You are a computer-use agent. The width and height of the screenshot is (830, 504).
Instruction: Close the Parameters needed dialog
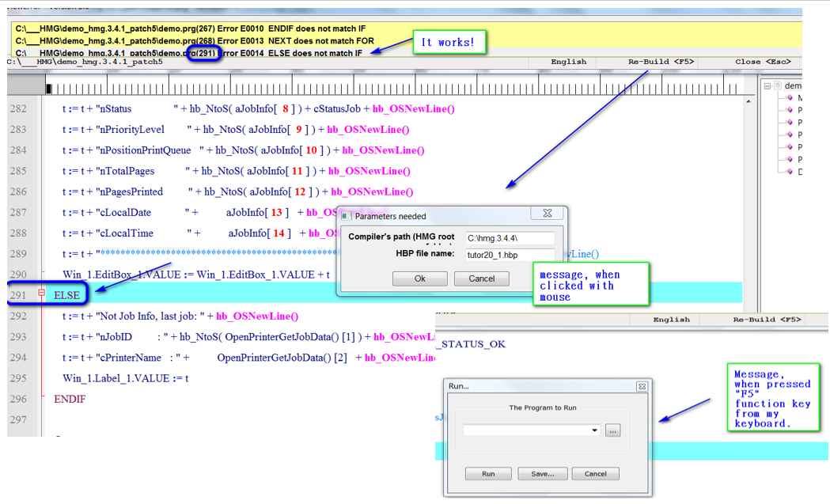tap(547, 214)
